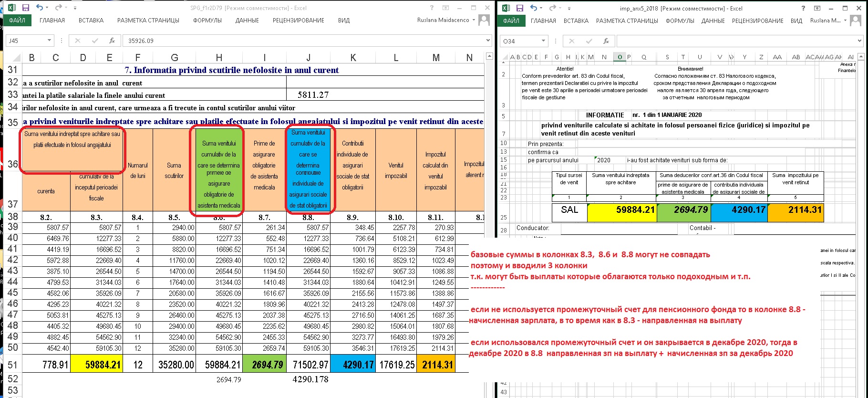This screenshot has height=398, width=868.
Task: Redo action in imp_anx5_2018 window
Action: 552,8
